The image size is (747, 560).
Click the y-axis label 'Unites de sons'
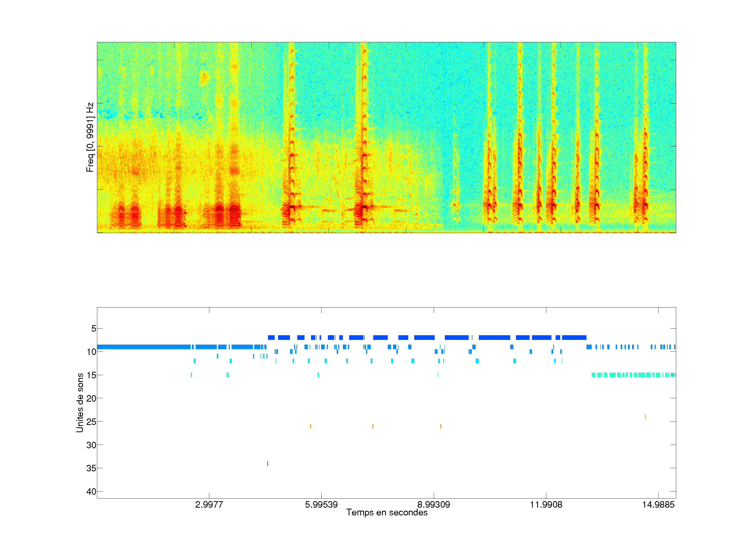pos(80,403)
